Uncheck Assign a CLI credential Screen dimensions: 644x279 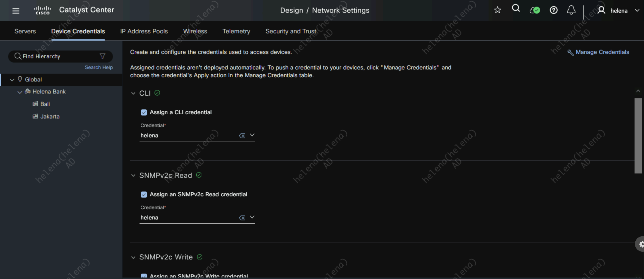coord(144,112)
